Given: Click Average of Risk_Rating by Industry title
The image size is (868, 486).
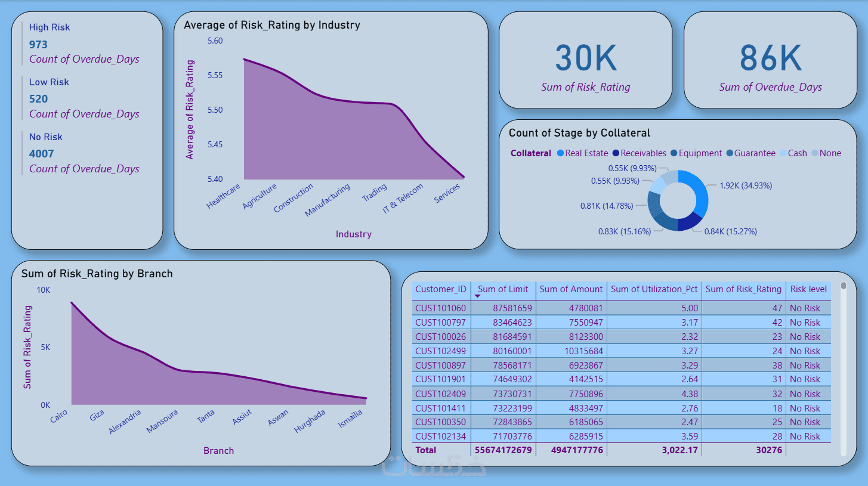Looking at the screenshot, I should 272,25.
